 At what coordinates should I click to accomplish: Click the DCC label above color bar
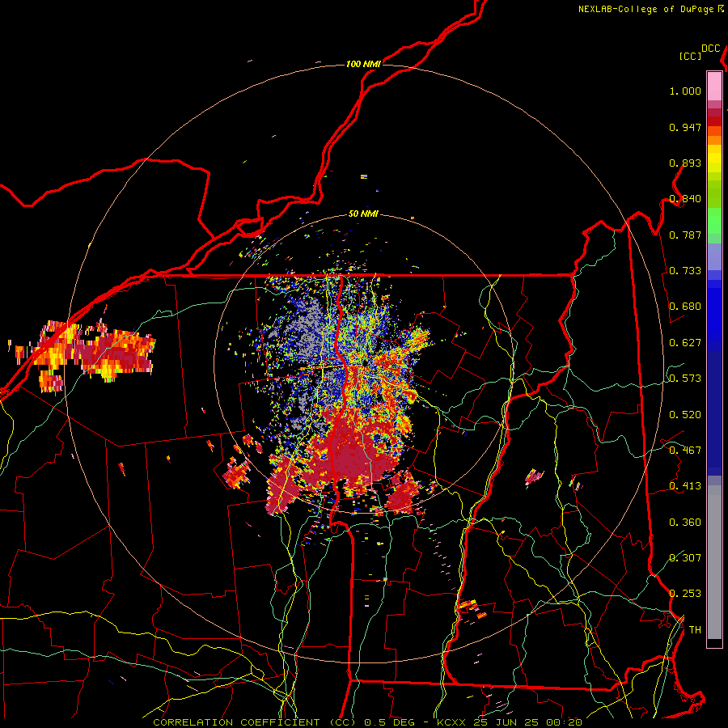711,48
